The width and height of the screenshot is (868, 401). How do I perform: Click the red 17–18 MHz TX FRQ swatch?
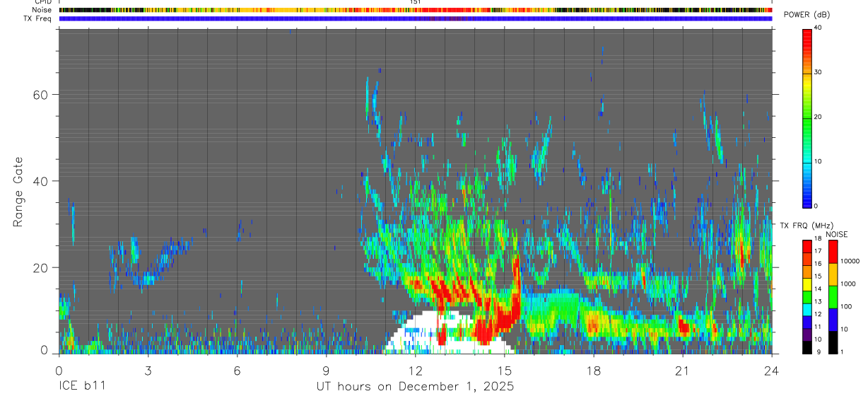point(807,246)
